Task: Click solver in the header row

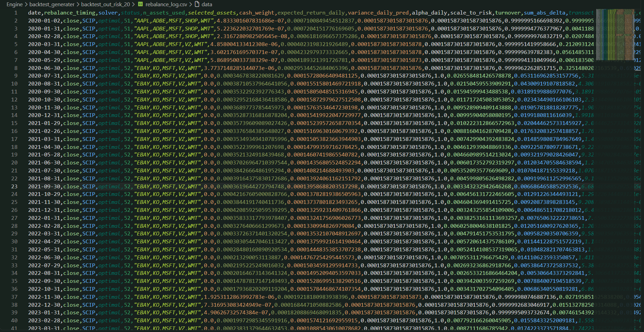Action: click(108, 12)
